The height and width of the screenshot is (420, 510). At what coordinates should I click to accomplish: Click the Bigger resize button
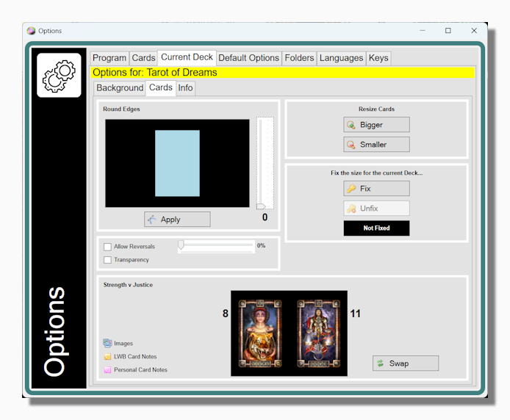tap(376, 125)
